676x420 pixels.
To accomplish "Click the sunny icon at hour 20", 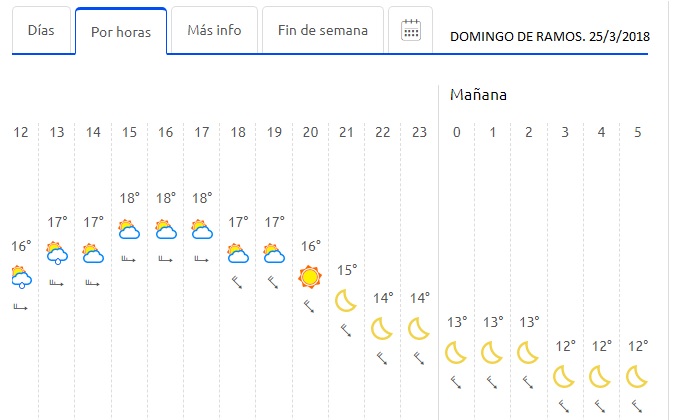I will tap(310, 277).
